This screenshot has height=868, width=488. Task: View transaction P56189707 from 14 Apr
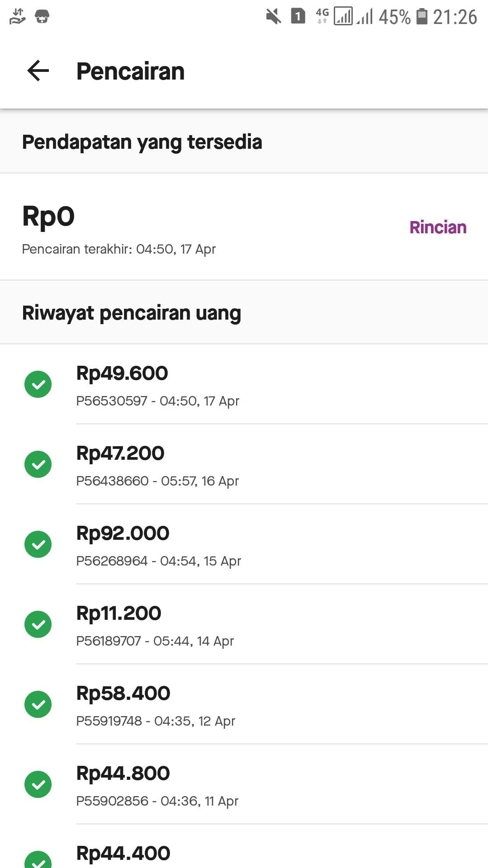(244, 624)
